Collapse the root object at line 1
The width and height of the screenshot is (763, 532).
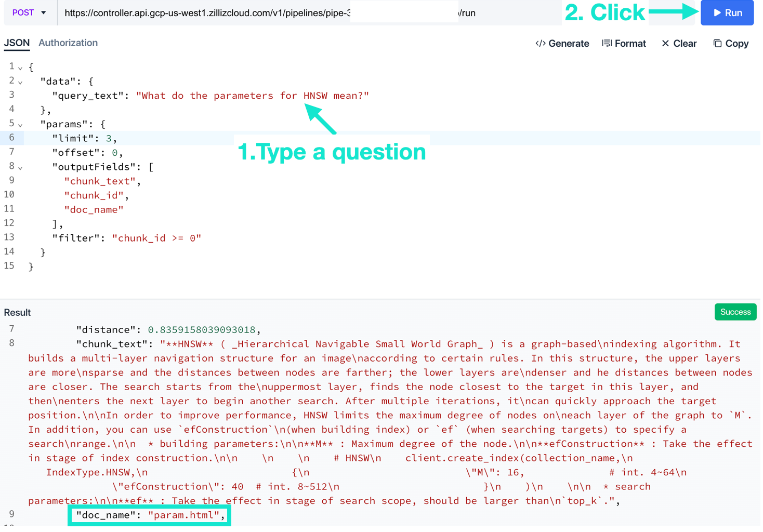point(20,68)
